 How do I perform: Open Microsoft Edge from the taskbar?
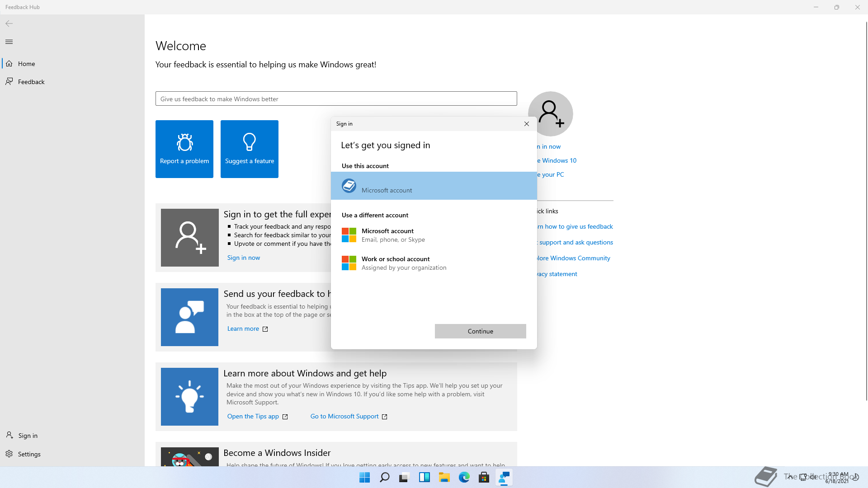pos(464,478)
